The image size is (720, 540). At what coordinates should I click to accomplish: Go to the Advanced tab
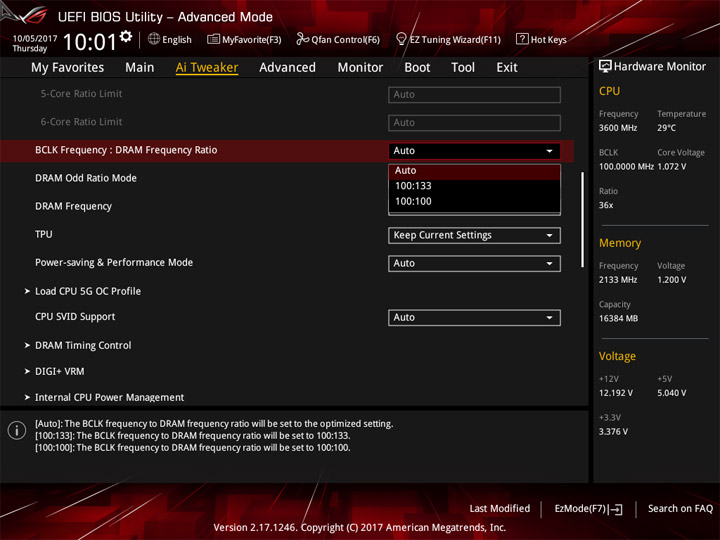(287, 68)
